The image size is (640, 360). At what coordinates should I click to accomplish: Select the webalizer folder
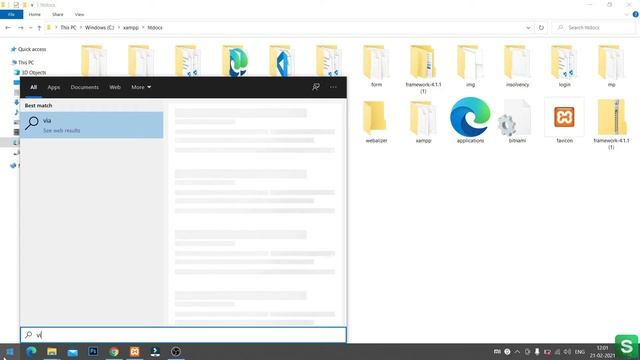point(376,121)
